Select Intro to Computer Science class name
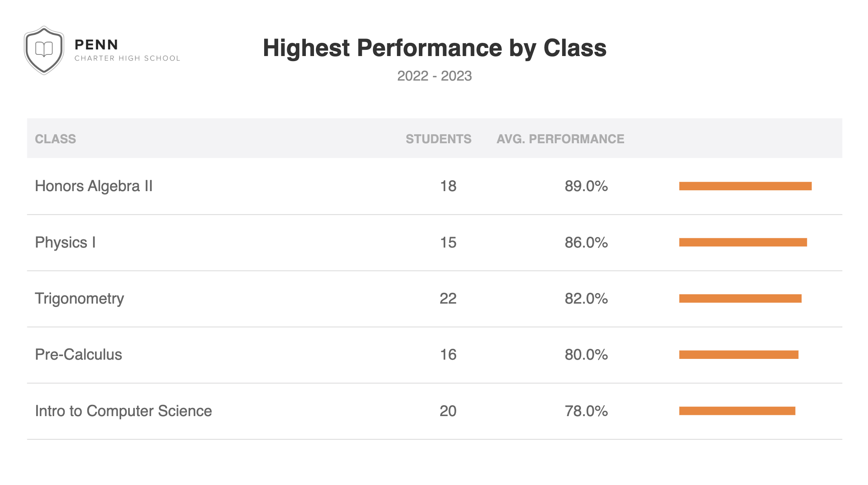 (123, 411)
